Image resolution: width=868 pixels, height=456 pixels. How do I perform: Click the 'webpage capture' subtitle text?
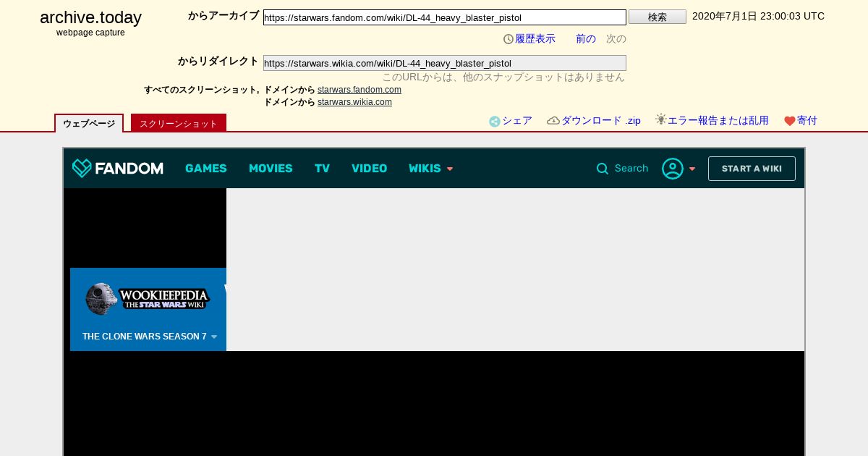click(x=90, y=33)
